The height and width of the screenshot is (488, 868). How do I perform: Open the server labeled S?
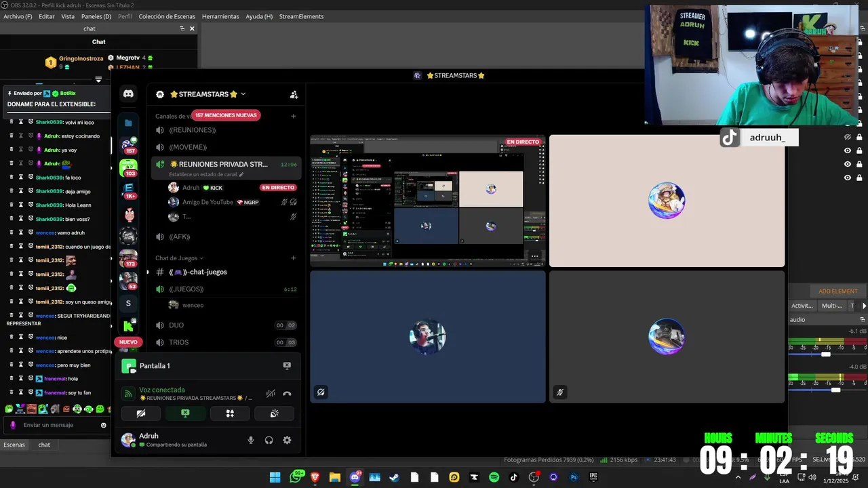click(128, 303)
